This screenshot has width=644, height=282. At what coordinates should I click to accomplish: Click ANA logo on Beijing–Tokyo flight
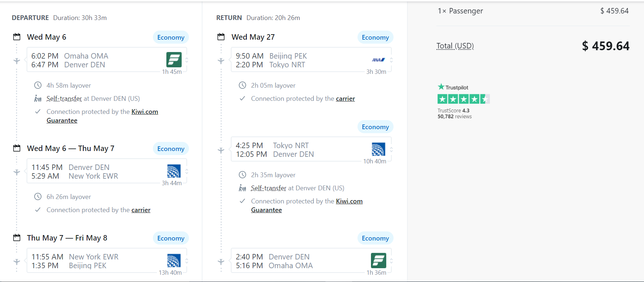point(378,60)
